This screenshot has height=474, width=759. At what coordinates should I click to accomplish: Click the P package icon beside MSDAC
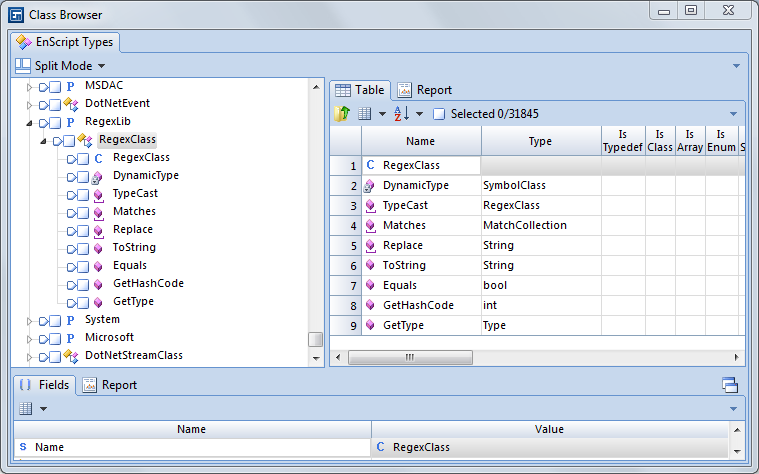pyautogui.click(x=70, y=87)
